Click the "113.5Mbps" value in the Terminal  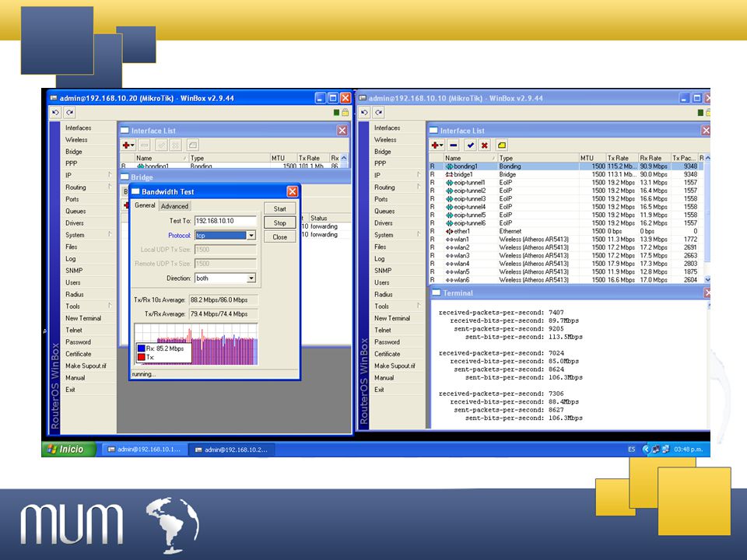[566, 337]
